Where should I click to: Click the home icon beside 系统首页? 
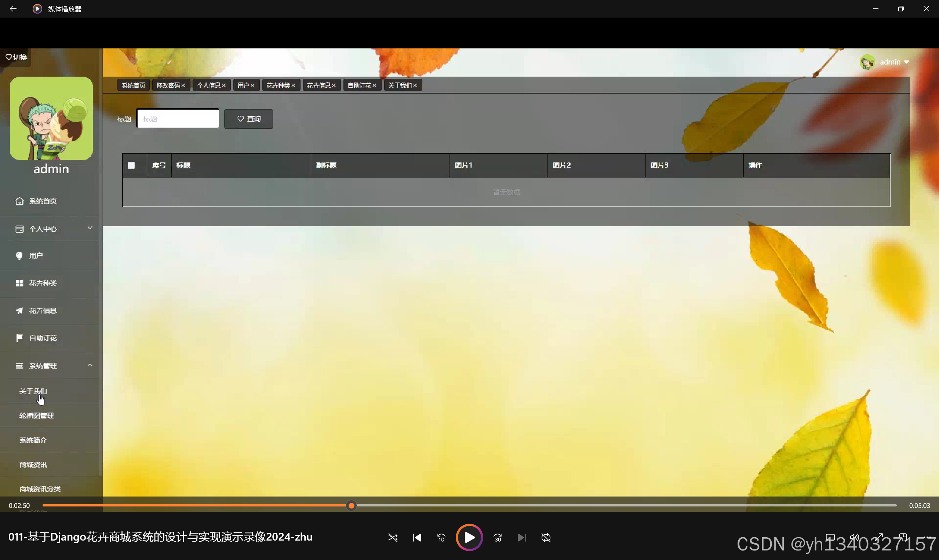[x=19, y=201]
